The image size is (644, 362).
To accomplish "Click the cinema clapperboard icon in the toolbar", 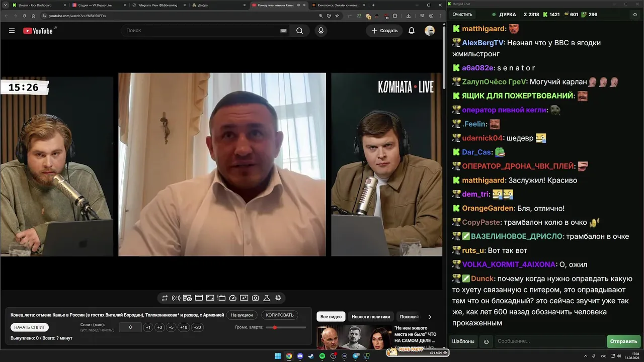I will click(x=199, y=298).
